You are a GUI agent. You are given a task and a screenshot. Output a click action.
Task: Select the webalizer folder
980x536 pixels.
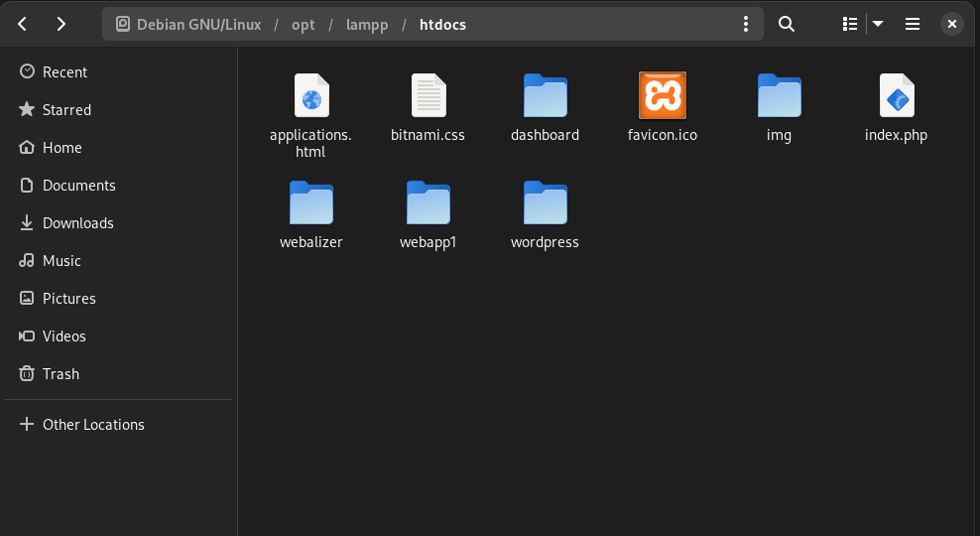point(310,204)
